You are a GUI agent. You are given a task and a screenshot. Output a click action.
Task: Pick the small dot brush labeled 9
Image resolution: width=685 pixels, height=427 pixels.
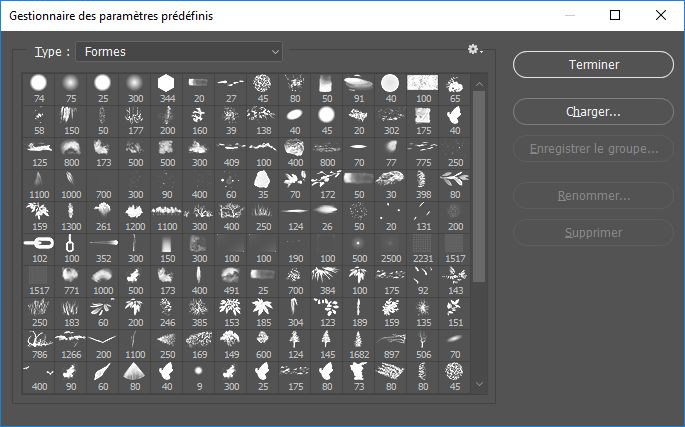[x=199, y=373]
